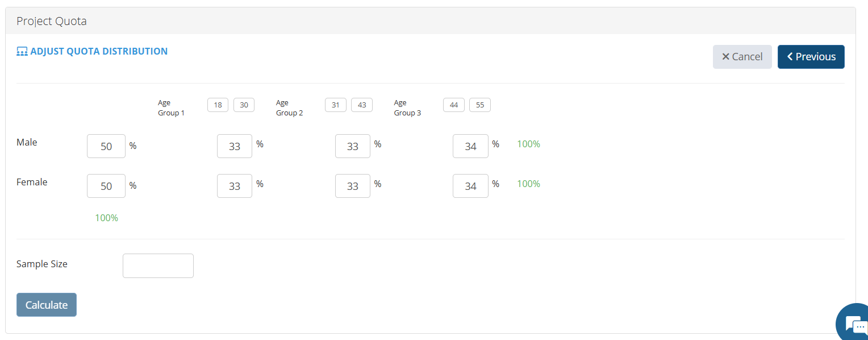Edit Female Age Group 3 percentage field
Screen dimensions: 868x340
(x=470, y=186)
